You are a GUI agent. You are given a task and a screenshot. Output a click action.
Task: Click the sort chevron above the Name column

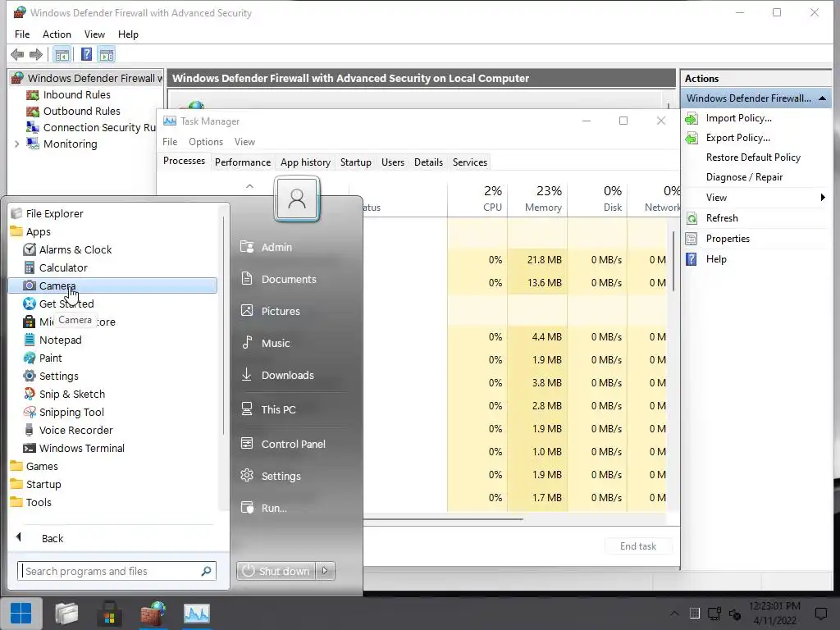pyautogui.click(x=249, y=186)
